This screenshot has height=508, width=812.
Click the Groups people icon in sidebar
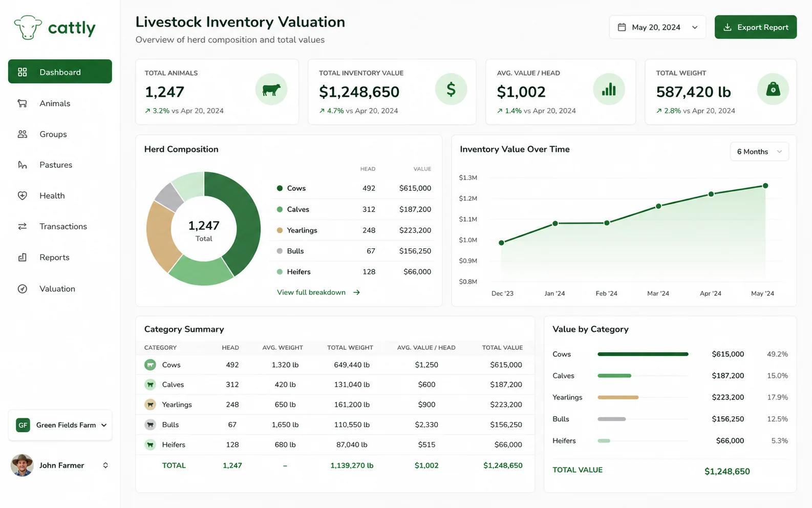tap(23, 134)
